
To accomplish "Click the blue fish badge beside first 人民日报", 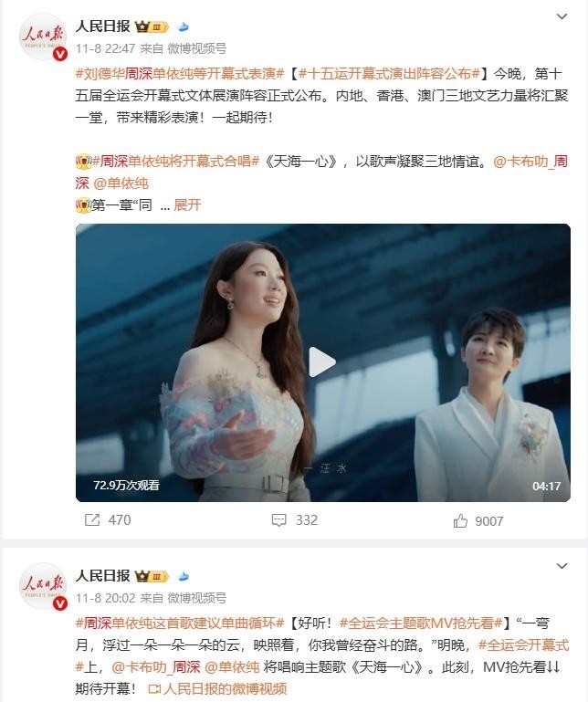I will click(183, 26).
